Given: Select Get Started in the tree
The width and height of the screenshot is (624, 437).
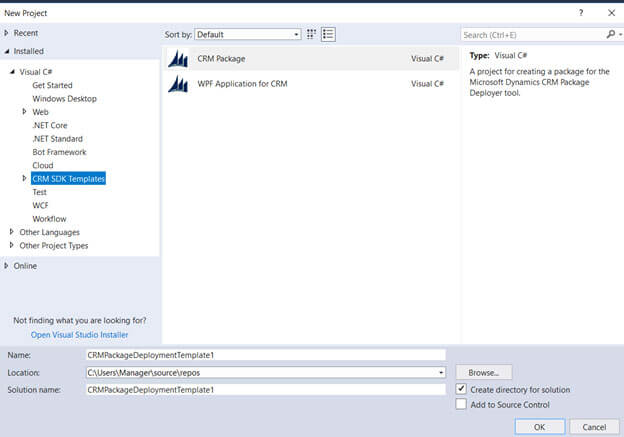Looking at the screenshot, I should 53,85.
